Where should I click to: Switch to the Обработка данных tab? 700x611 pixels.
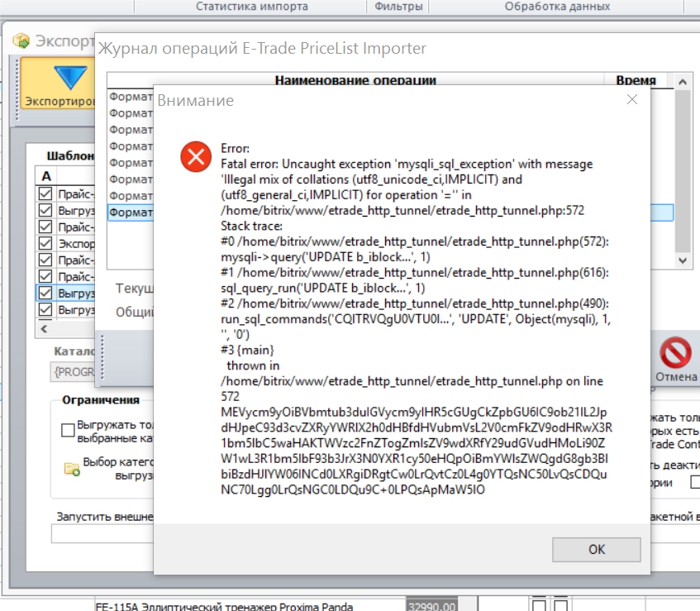(x=557, y=7)
